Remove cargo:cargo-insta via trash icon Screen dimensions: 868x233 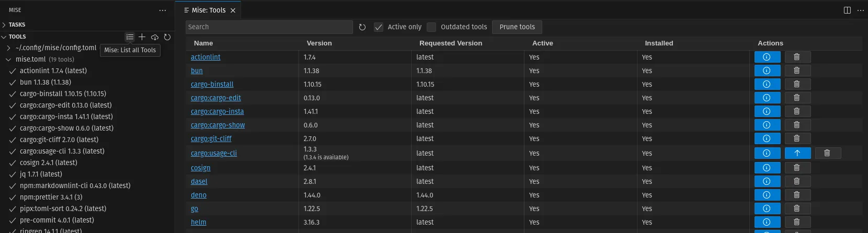(x=797, y=111)
